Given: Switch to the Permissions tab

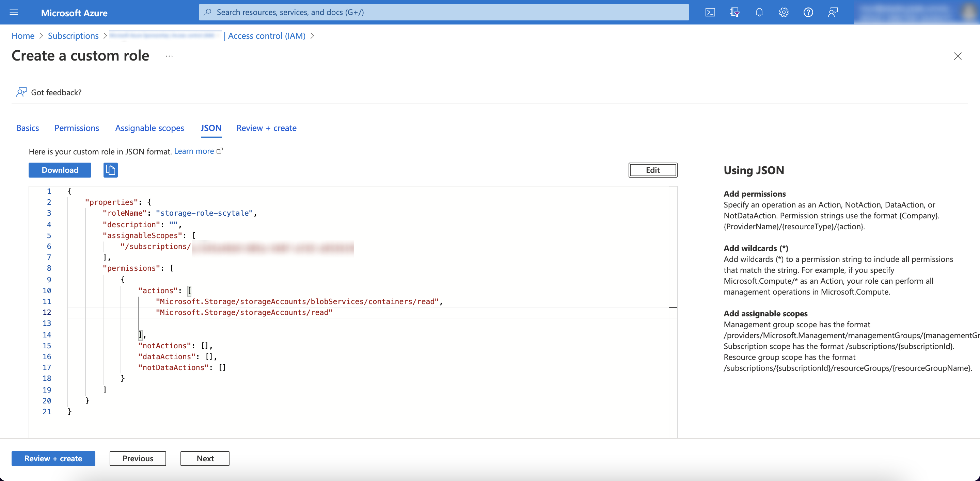Looking at the screenshot, I should (x=77, y=128).
